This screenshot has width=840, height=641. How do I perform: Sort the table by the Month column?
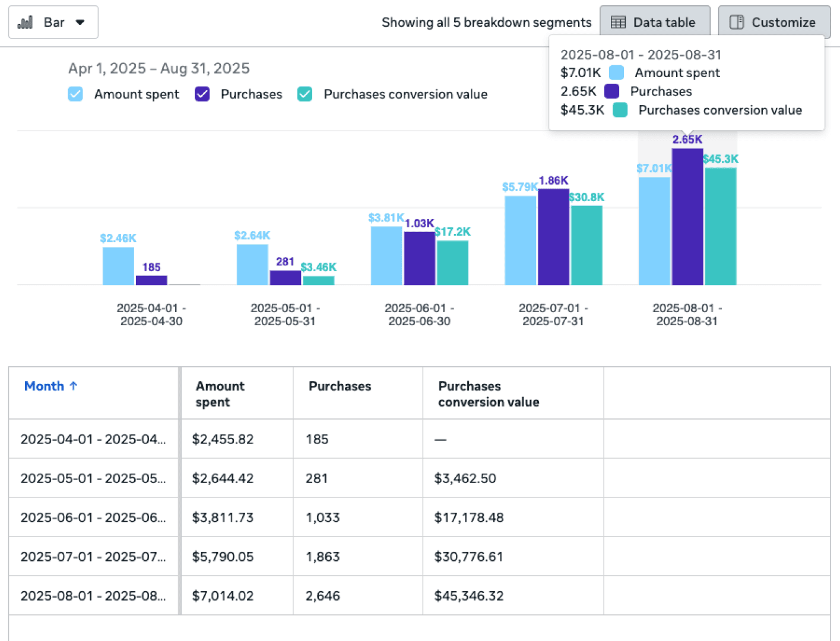point(45,386)
